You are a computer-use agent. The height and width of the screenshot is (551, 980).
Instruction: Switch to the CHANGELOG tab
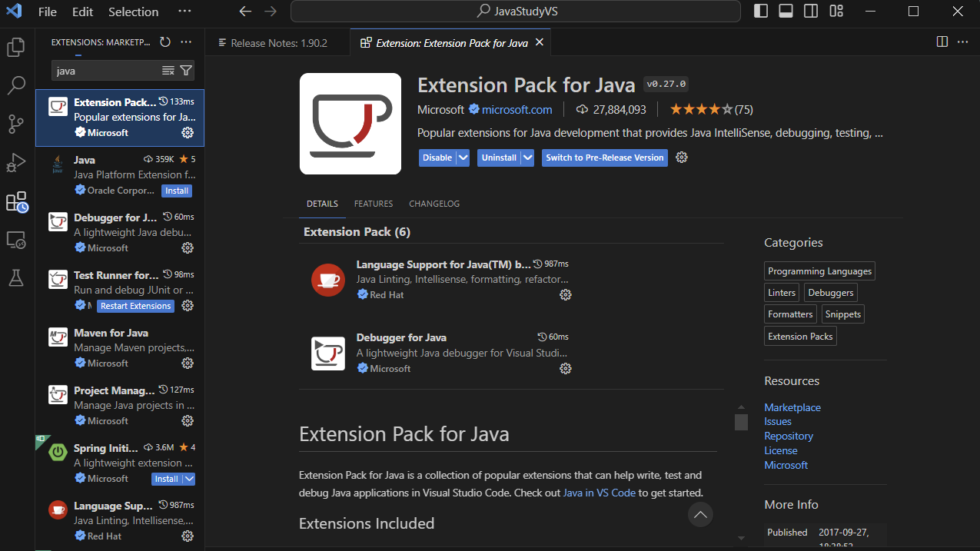click(434, 204)
